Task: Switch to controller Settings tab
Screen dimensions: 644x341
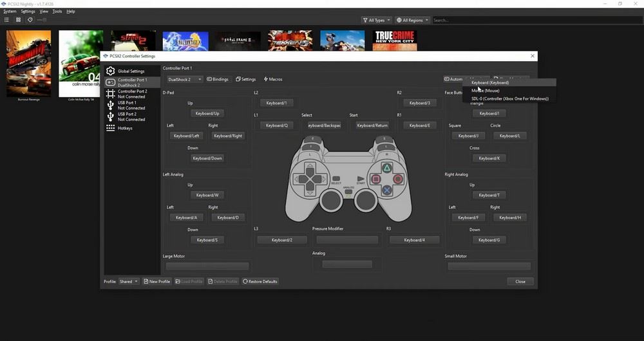Action: 246,79
